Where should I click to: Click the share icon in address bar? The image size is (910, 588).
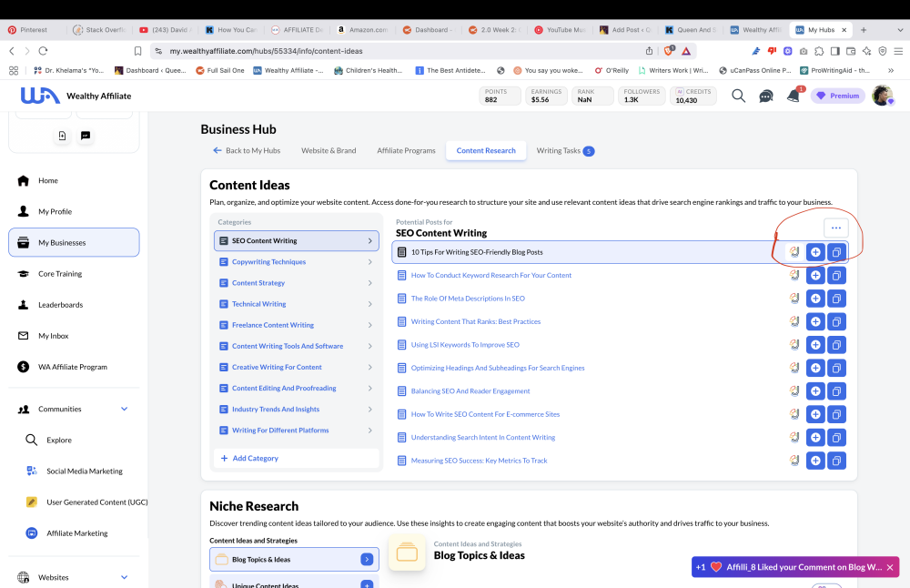pyautogui.click(x=649, y=51)
